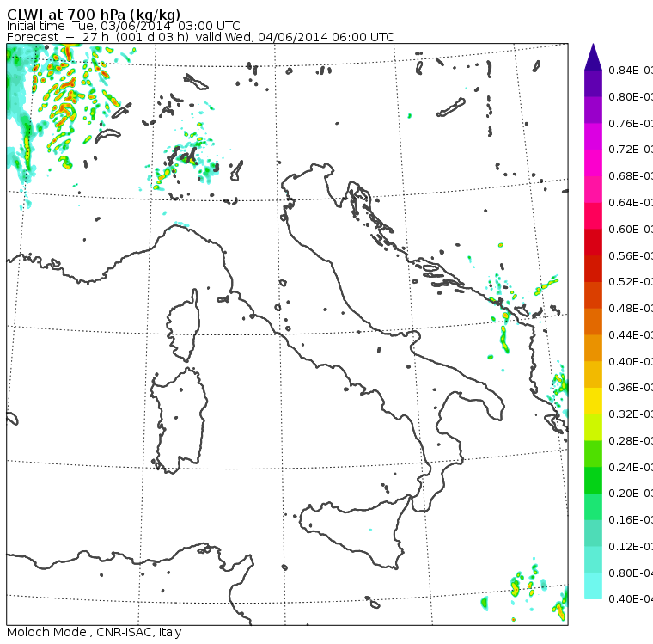The height and width of the screenshot is (644, 653).
Task: Select yellow colorbar segment between 0.32E and 0.36E
Action: click(593, 401)
